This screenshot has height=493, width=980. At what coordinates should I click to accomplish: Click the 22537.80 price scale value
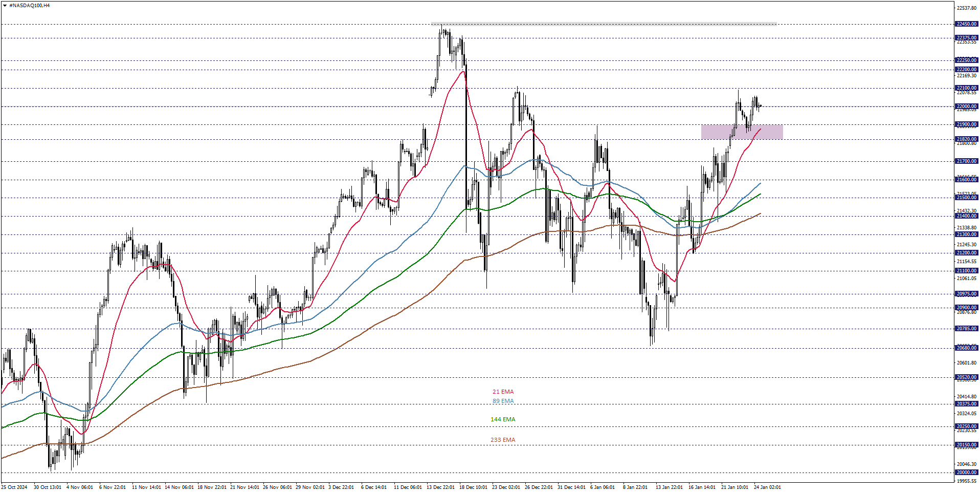point(966,8)
